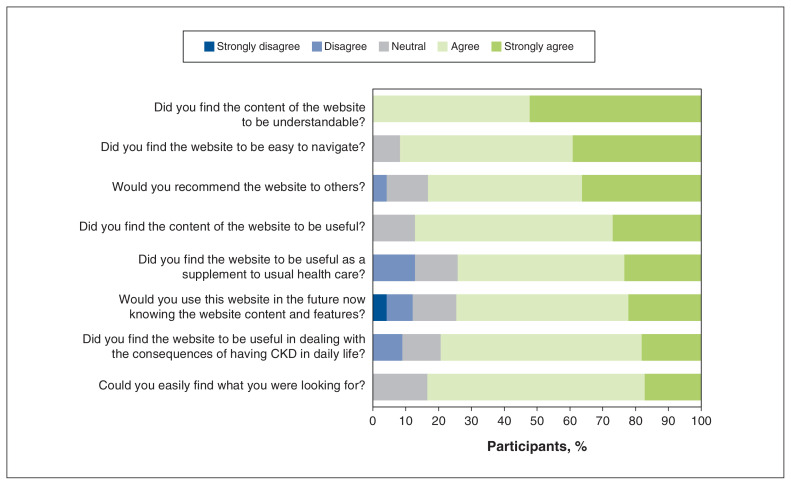
Task: Click the Strongly agree segment of CKD daily life bar
Action: click(671, 347)
